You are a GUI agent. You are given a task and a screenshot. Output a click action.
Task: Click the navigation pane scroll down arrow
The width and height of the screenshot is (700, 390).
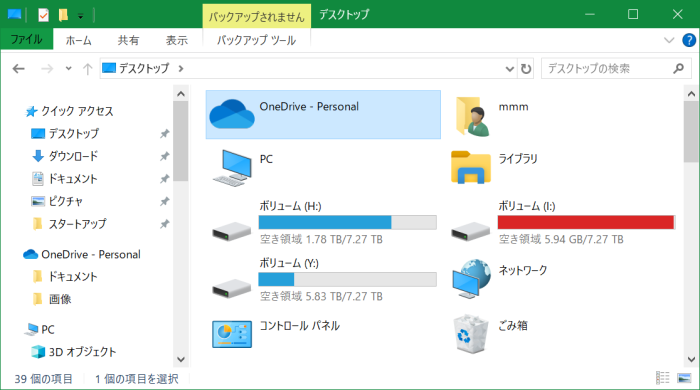[181, 359]
